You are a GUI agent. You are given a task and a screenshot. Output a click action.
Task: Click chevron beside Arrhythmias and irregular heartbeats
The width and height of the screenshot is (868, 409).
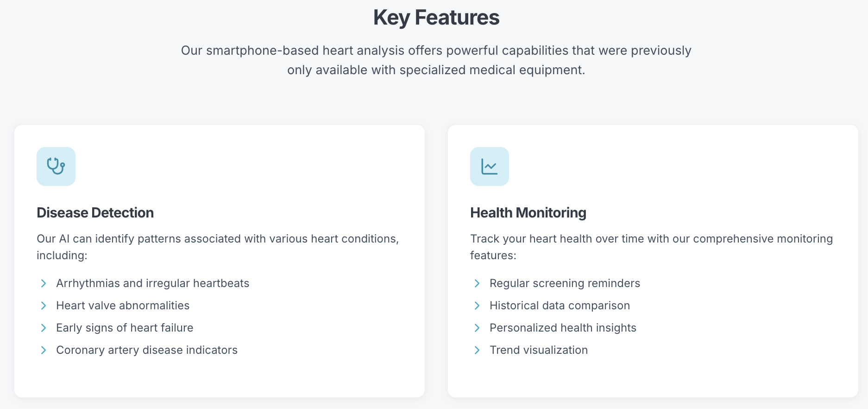[x=44, y=283]
